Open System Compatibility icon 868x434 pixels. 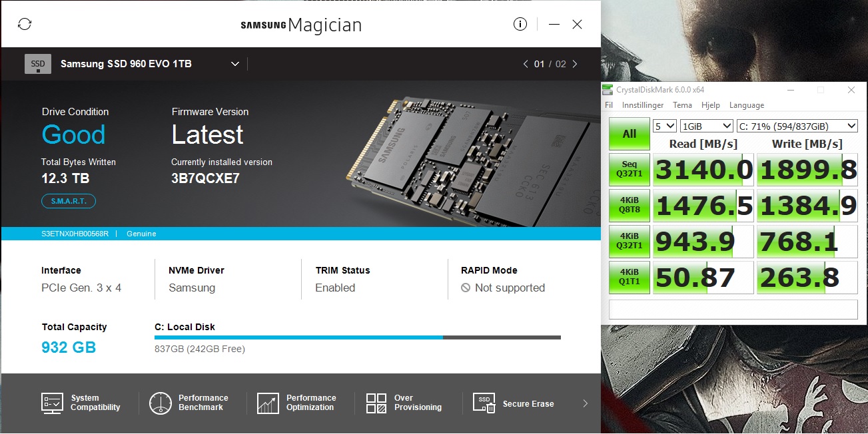[52, 403]
